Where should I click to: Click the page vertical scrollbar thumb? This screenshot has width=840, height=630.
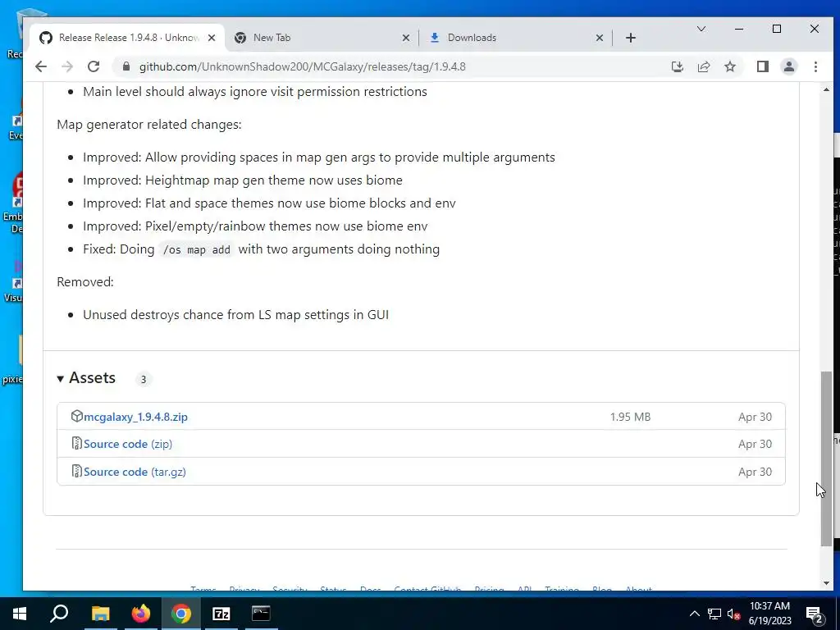pyautogui.click(x=827, y=459)
